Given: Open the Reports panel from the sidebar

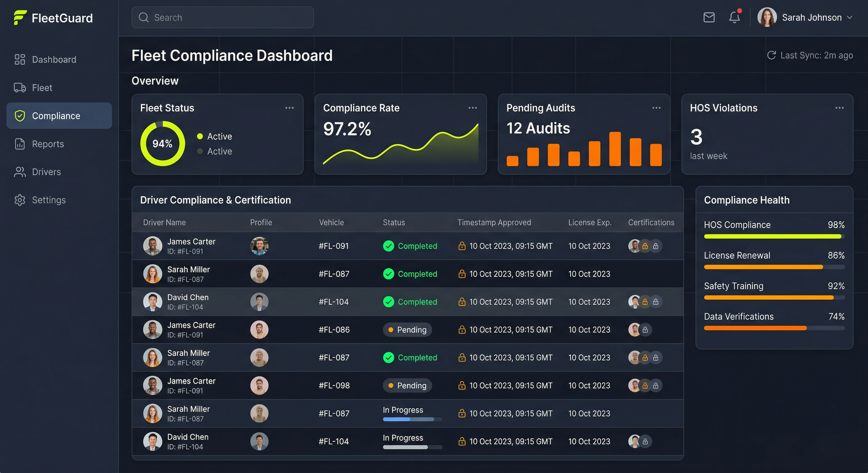Looking at the screenshot, I should (x=48, y=144).
